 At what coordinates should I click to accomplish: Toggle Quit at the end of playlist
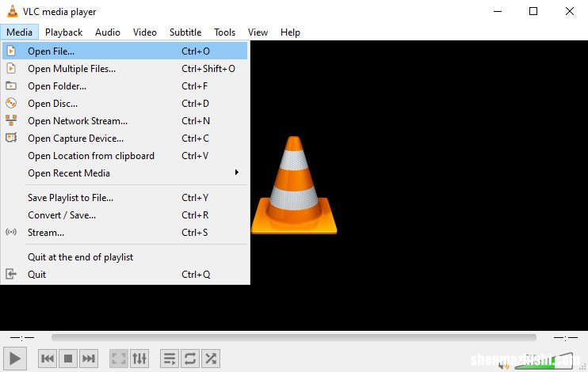point(125,257)
